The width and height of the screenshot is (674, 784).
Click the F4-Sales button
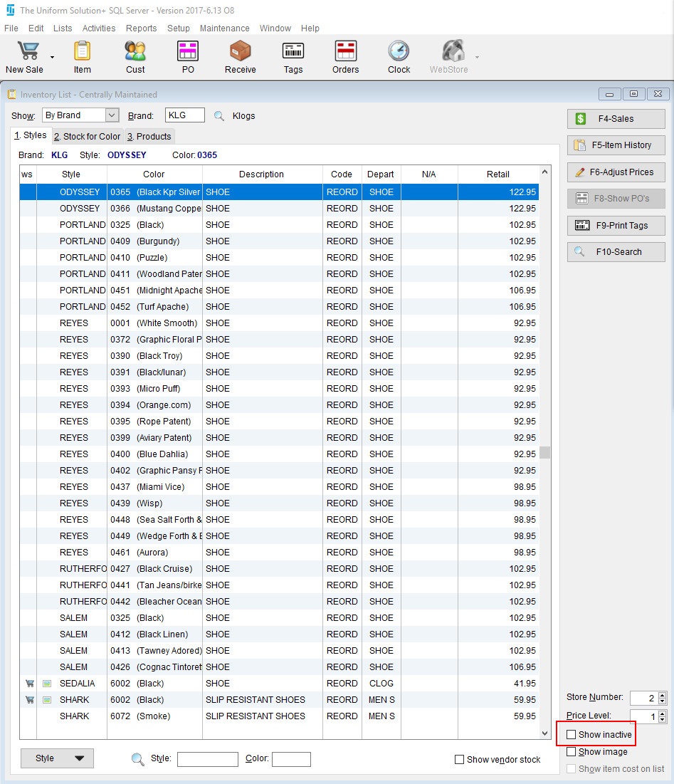tap(616, 118)
